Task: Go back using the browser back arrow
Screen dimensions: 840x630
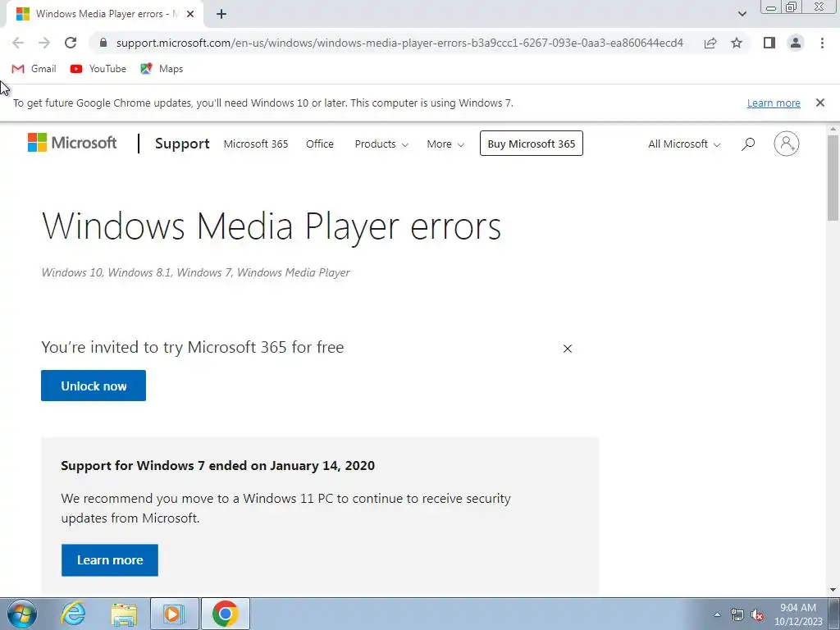Action: click(18, 43)
